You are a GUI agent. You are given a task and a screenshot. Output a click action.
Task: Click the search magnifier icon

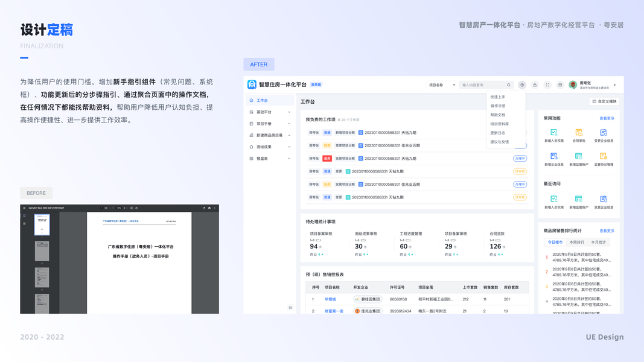click(508, 85)
